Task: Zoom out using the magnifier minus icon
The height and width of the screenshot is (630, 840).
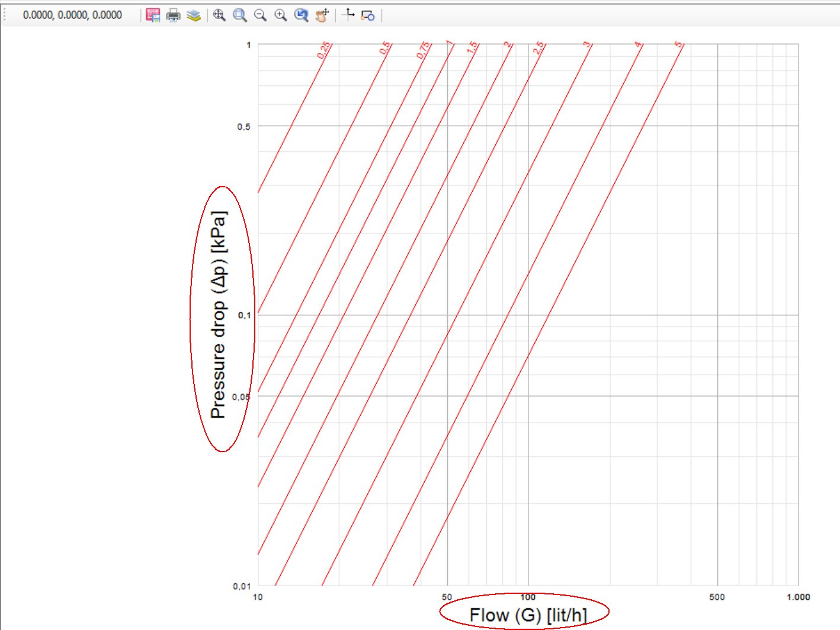Action: click(x=261, y=15)
